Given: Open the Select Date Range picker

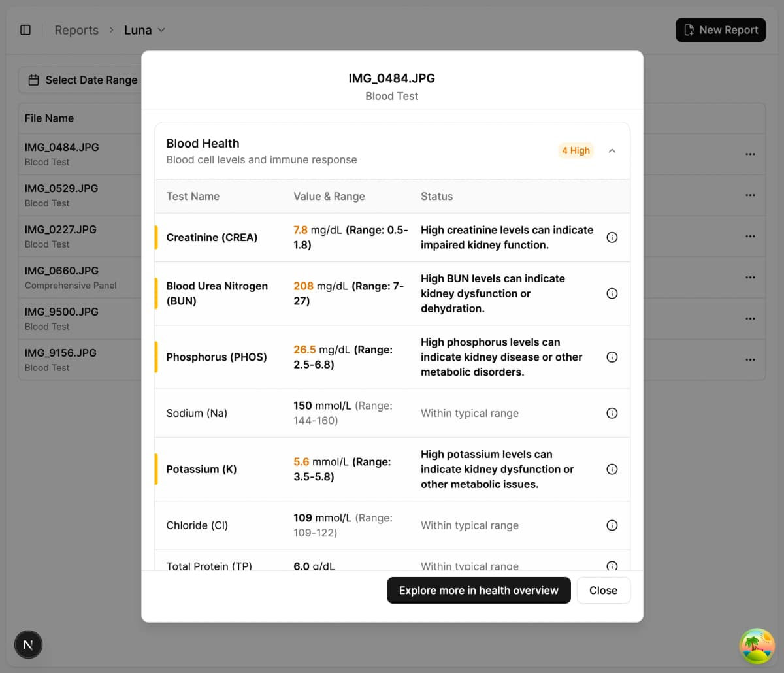Looking at the screenshot, I should (x=83, y=80).
